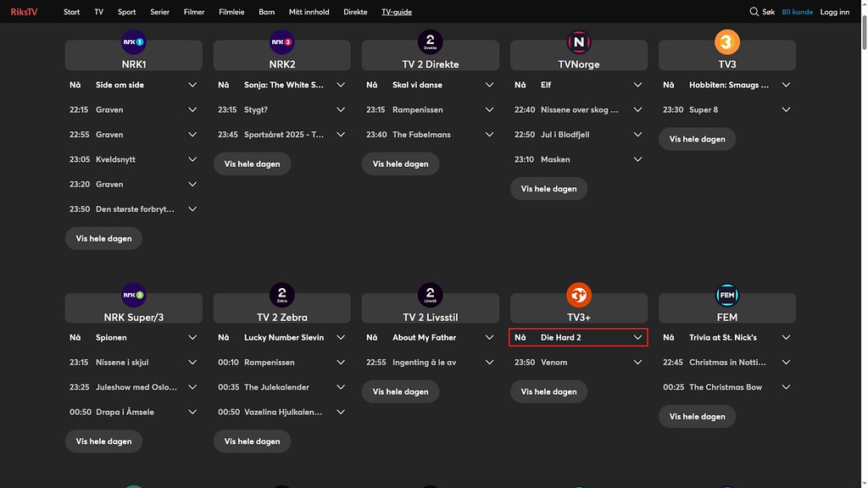Go to the Sport section
Viewport: 868px width, 488px height.
[127, 12]
